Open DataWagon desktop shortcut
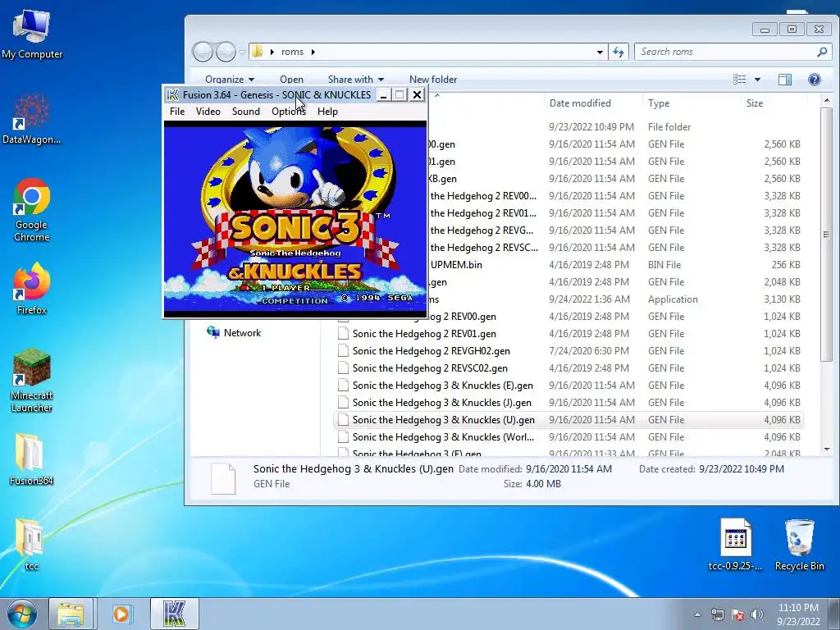Viewport: 840px width, 630px height. coord(32,119)
